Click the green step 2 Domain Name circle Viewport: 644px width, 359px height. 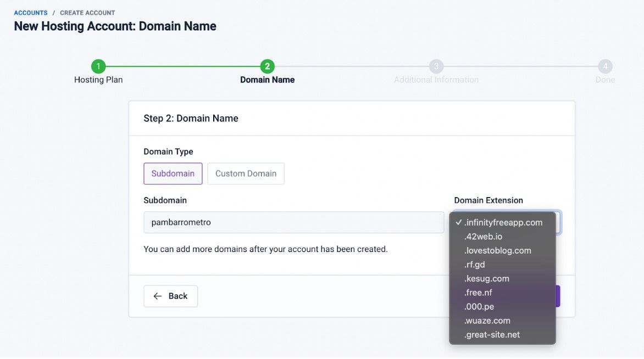(x=267, y=65)
